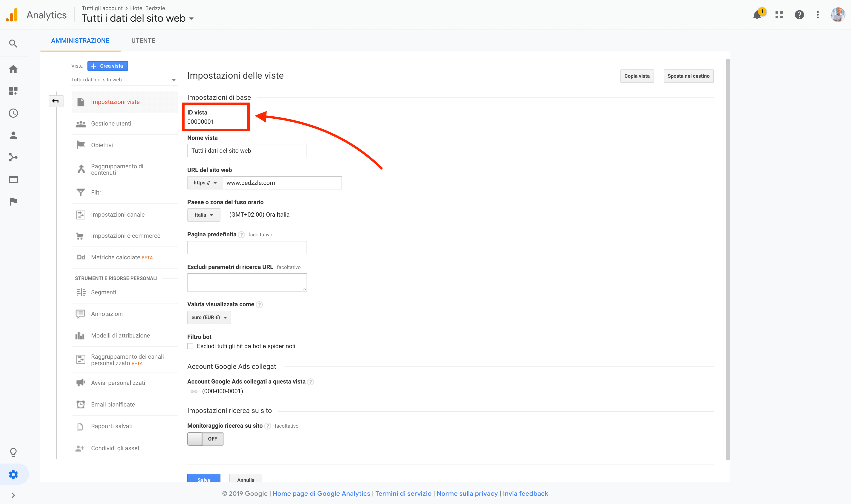
Task: Open notifications bell icon
Action: [757, 15]
